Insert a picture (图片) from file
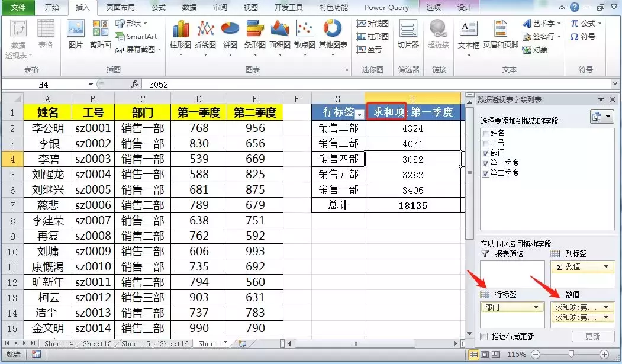 (76, 35)
